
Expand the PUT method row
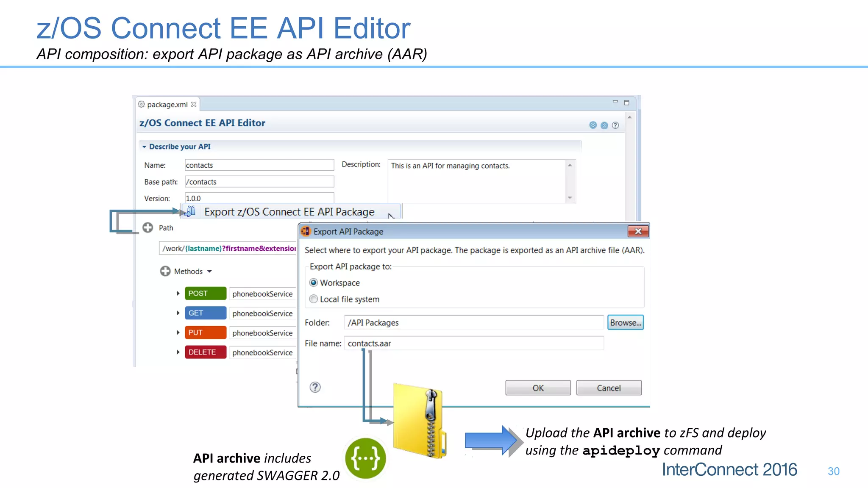tap(178, 333)
